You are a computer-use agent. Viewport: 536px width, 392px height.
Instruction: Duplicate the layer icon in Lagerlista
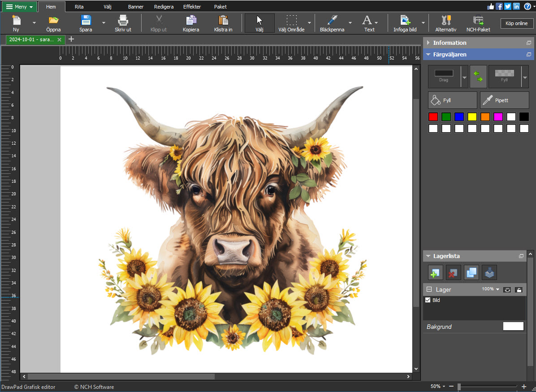coord(471,272)
